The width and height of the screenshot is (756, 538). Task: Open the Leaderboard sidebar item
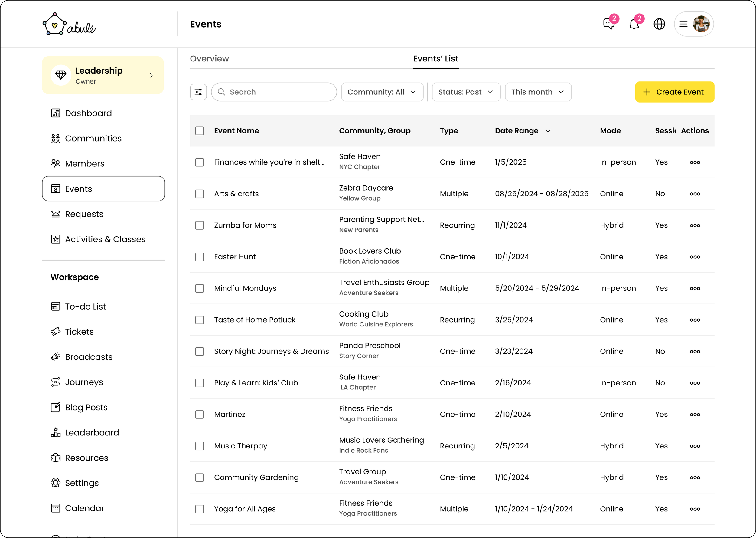coord(92,432)
